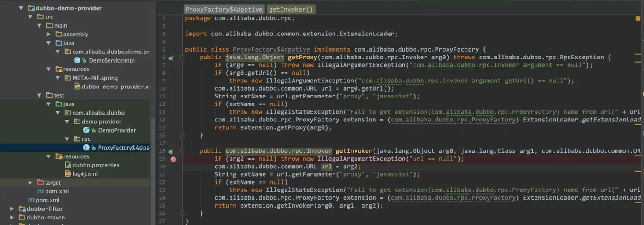The width and height of the screenshot is (644, 225).
Task: Click the blue java source folder icon under main
Action: [59, 43]
